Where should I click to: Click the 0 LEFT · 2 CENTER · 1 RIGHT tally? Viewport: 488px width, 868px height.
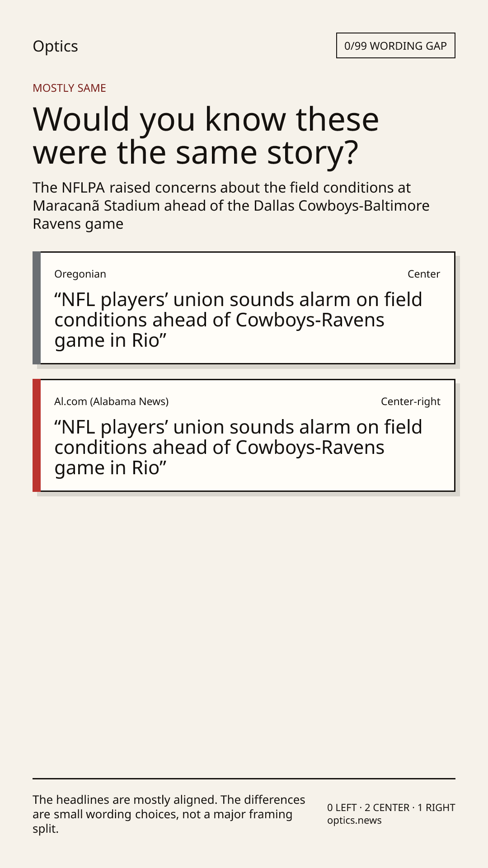tap(391, 807)
